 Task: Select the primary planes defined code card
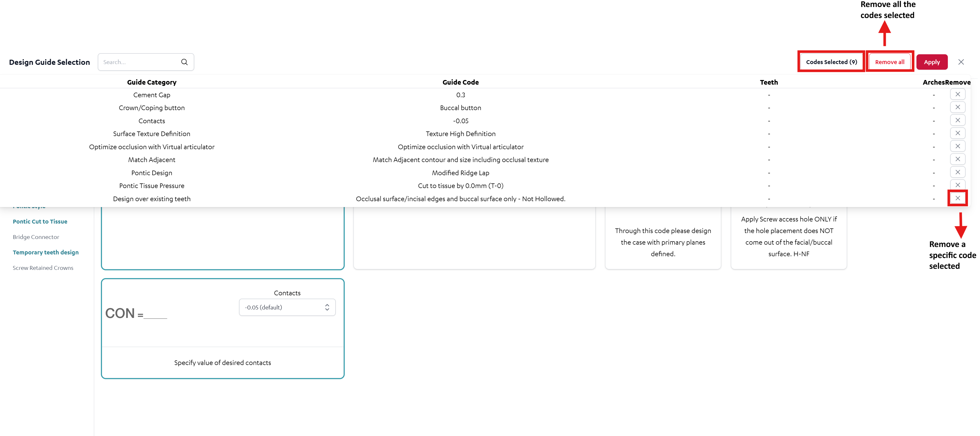click(663, 238)
